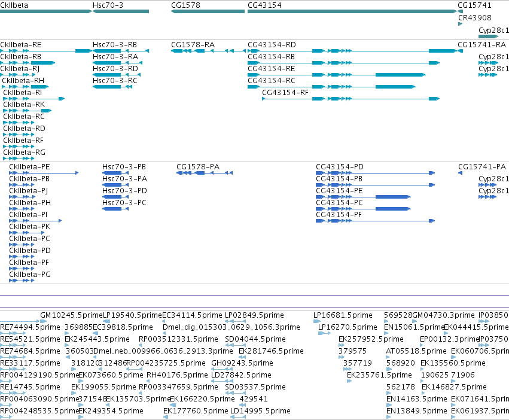Click the RH40176.5prime EST
The image size is (509, 420).
coord(149,381)
